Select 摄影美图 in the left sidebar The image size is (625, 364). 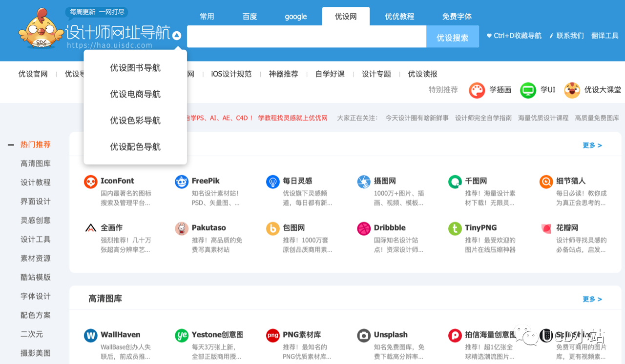click(x=36, y=353)
